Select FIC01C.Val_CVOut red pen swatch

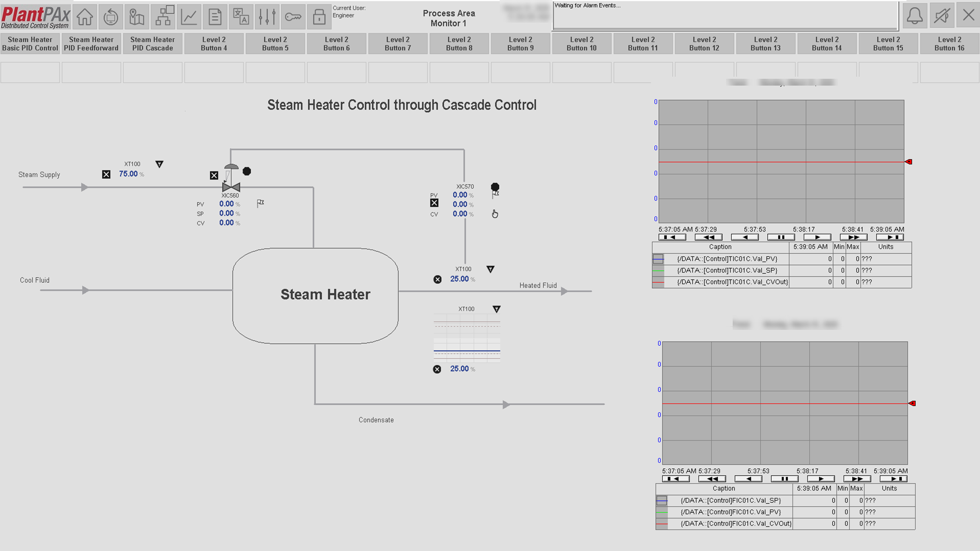pyautogui.click(x=662, y=524)
